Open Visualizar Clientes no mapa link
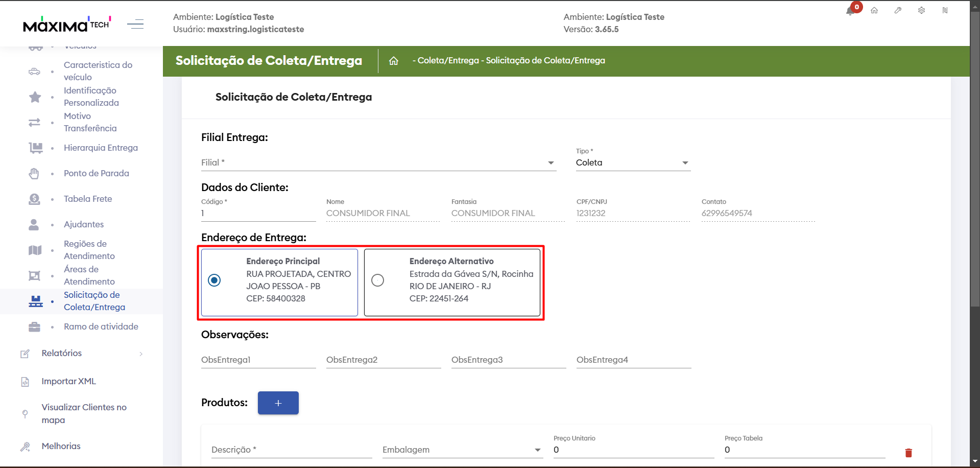The width and height of the screenshot is (980, 468). (x=84, y=414)
